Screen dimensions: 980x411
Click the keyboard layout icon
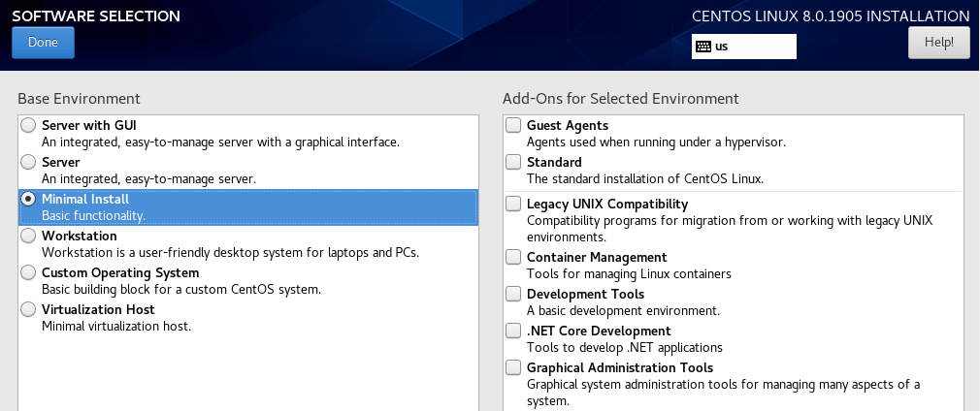(x=704, y=47)
